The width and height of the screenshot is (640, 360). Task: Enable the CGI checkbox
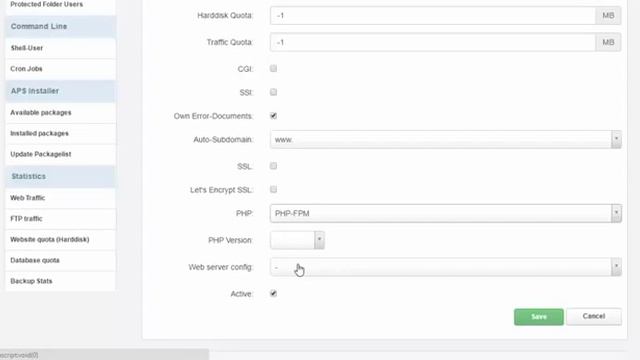[x=273, y=69]
